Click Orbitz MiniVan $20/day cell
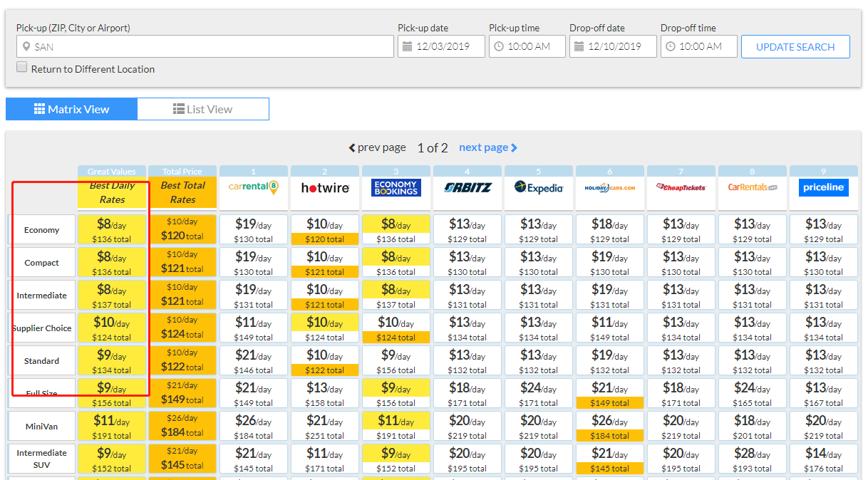Image resolution: width=868 pixels, height=480 pixels. tap(467, 427)
